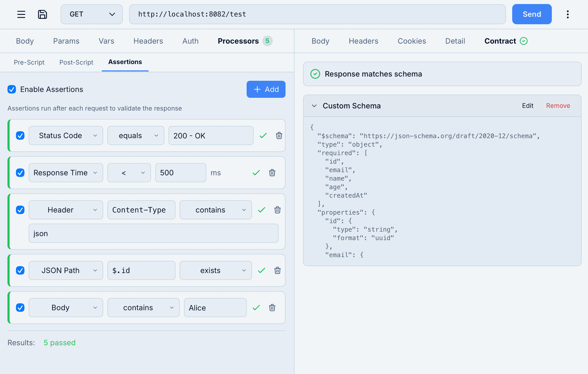This screenshot has width=588, height=374.
Task: Delete the Response Time assertion
Action: (272, 173)
